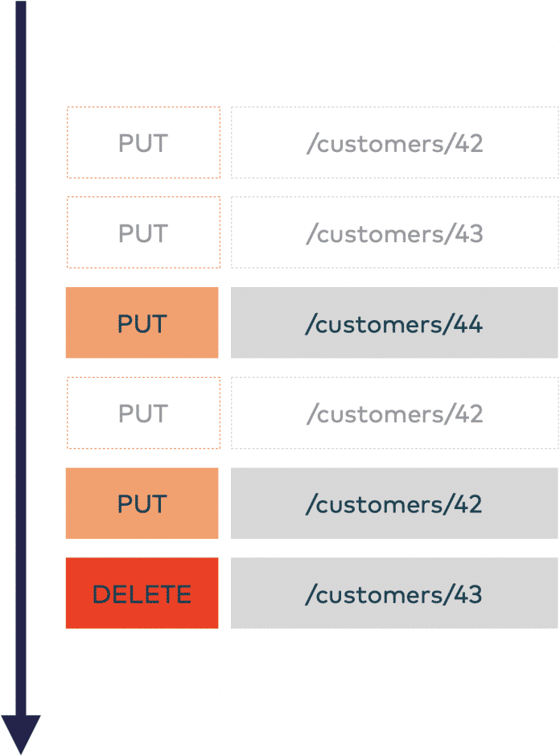Screen dimensions: 560x756
Task: Click the number 43 in the gray solid box
Action: [467, 594]
